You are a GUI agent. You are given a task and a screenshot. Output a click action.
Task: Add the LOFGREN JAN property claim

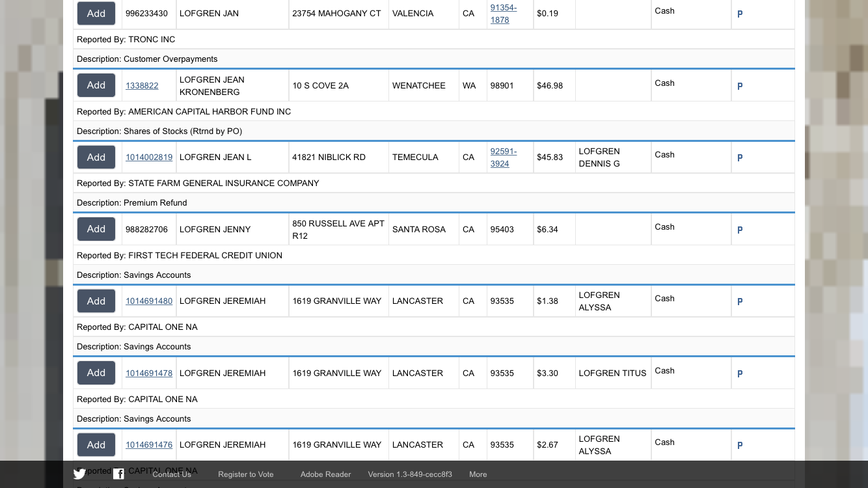[96, 13]
